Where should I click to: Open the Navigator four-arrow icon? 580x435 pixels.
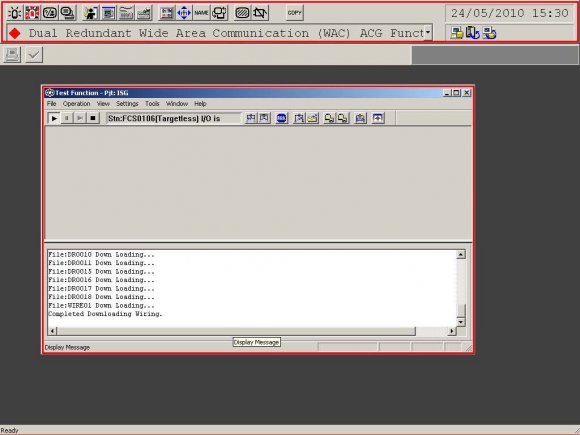click(x=184, y=13)
